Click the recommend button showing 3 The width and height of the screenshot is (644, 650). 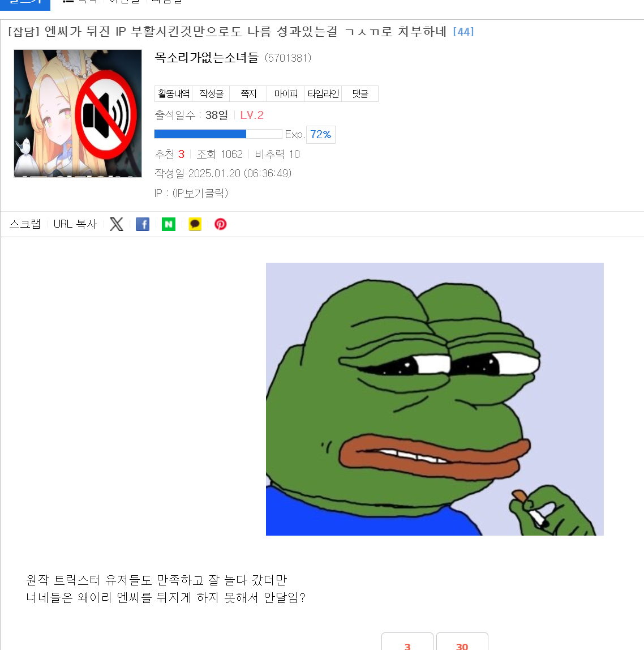tap(407, 643)
